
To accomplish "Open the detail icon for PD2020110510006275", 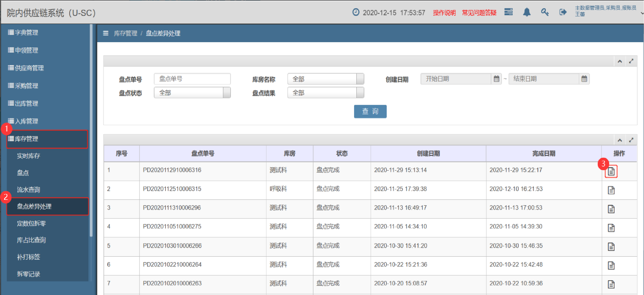I will 611,228.
